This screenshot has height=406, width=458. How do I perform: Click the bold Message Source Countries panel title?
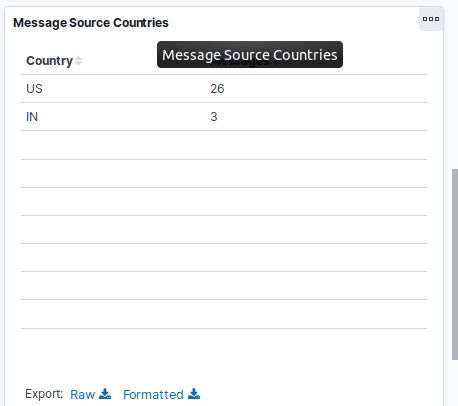[91, 23]
